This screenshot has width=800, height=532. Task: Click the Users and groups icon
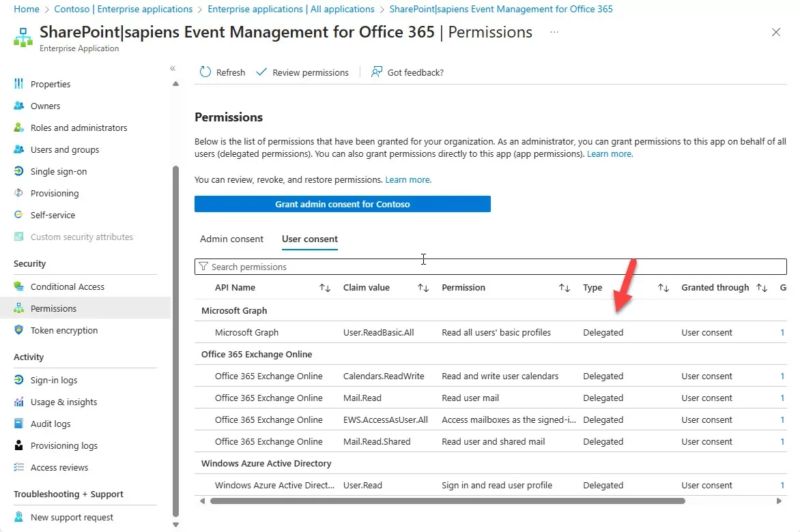pos(19,149)
